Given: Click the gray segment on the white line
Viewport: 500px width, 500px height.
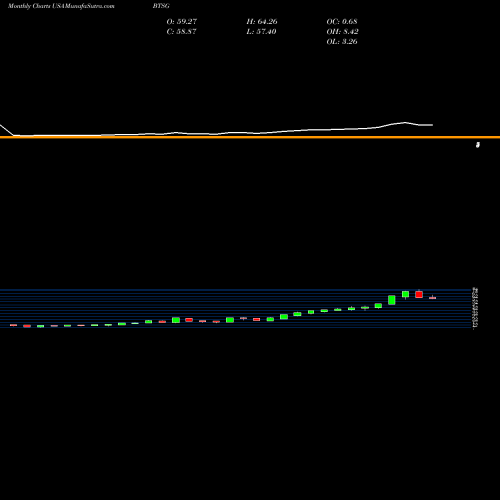Looking at the screenshot, I should pyautogui.click(x=108, y=135).
